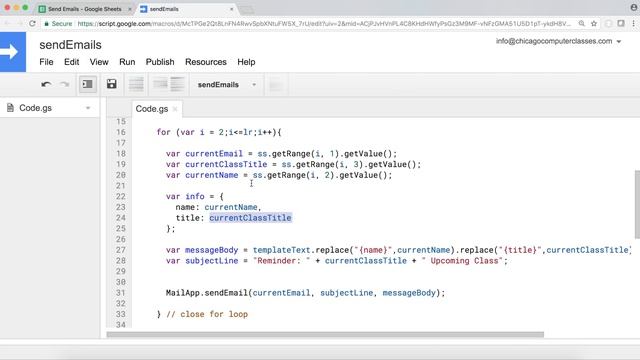This screenshot has height=360, width=640.
Task: Close the Code.gs editor tab
Action: [x=175, y=109]
